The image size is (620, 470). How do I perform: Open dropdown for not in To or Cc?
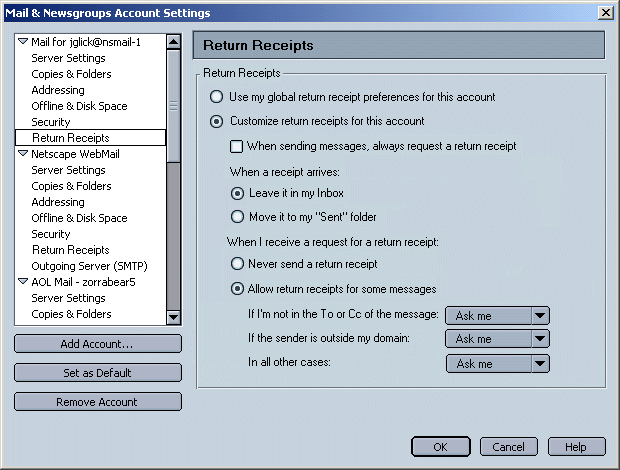(x=497, y=315)
